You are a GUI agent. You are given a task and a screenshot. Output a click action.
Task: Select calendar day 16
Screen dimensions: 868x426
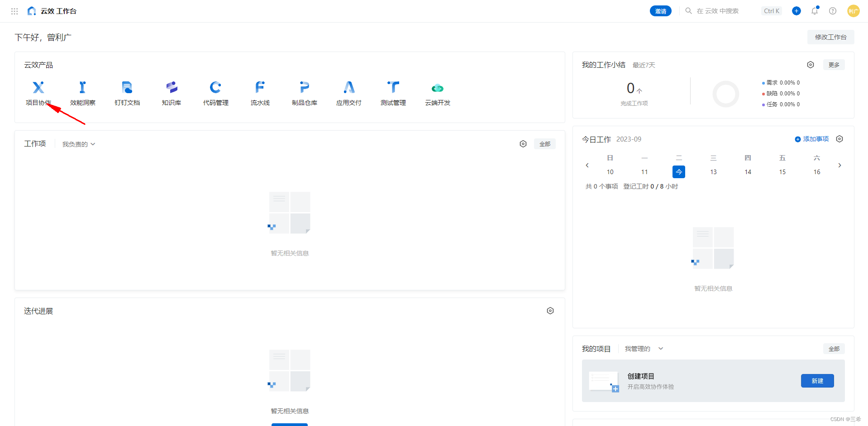point(816,172)
